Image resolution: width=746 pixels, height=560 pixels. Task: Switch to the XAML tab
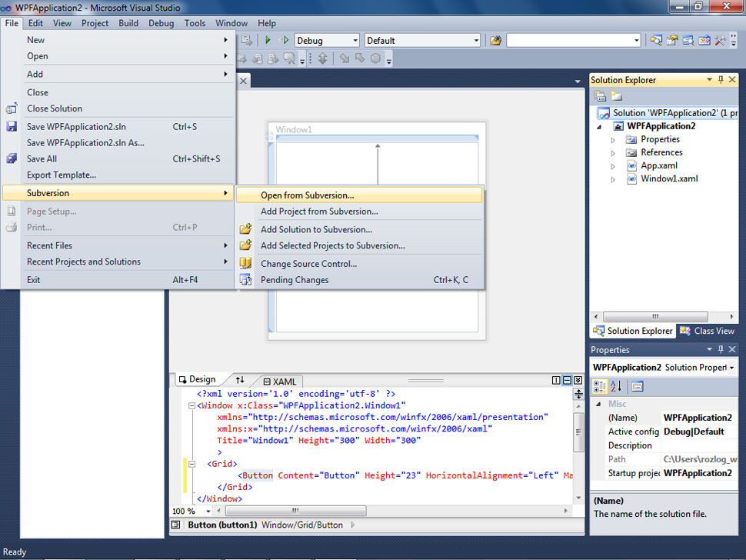(280, 382)
